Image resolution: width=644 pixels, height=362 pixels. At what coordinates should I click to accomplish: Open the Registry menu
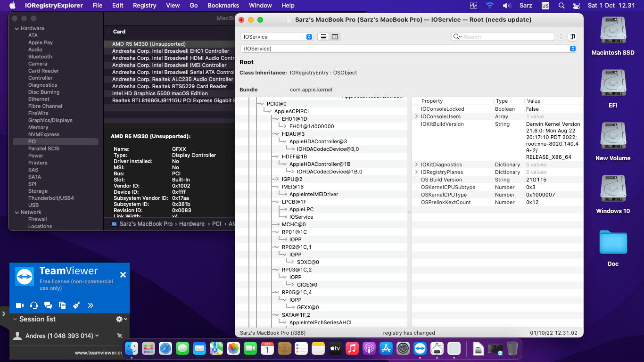pos(144,6)
